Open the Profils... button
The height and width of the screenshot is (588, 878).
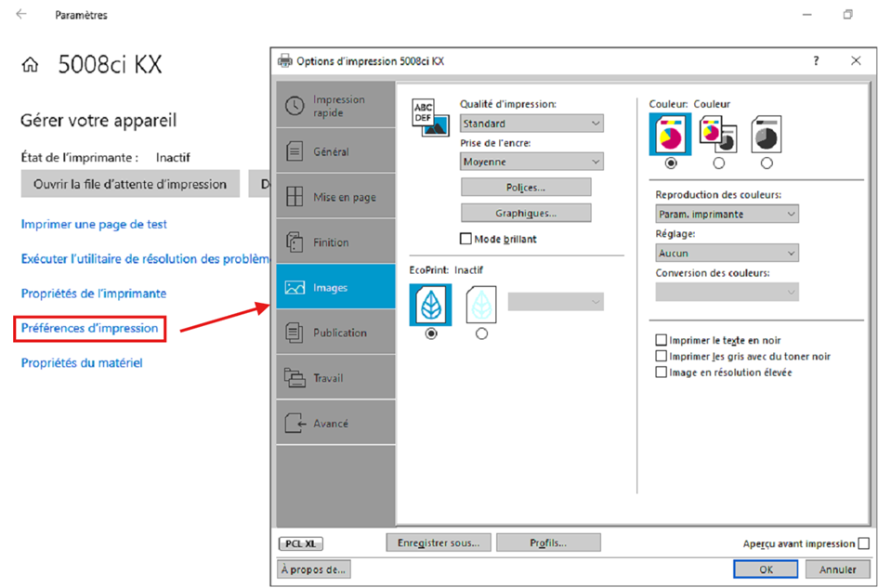(x=548, y=542)
